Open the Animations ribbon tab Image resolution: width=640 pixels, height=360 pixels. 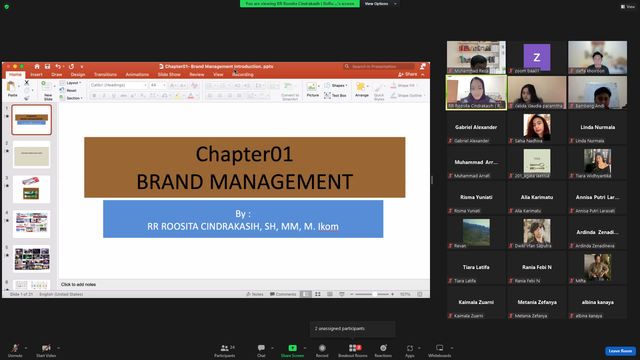click(x=137, y=75)
